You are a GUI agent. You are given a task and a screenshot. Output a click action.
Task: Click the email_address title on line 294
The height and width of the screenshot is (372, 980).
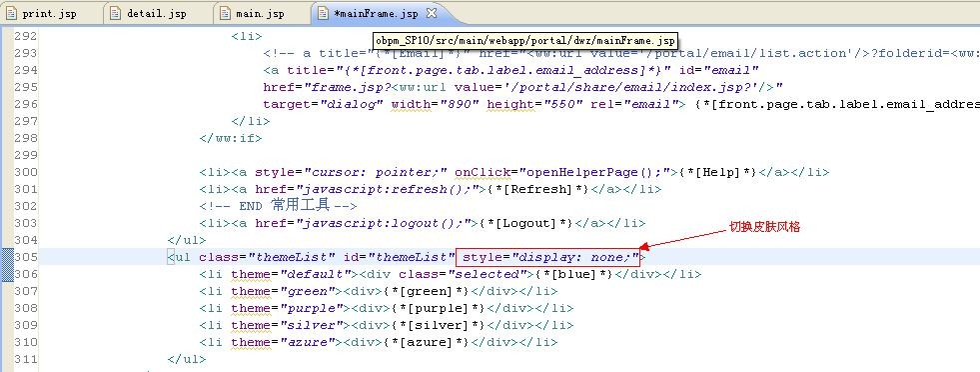pyautogui.click(x=467, y=70)
